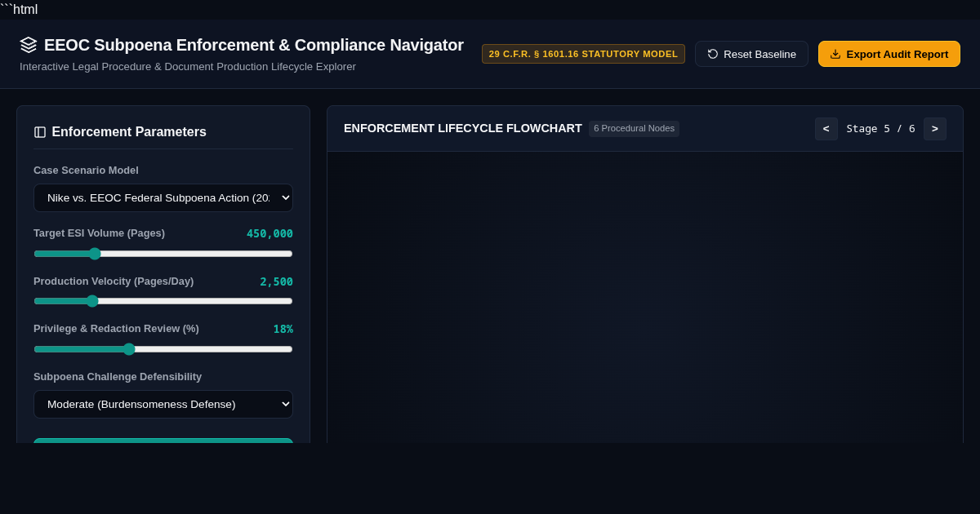Click the Enforcement Parameters heading
Viewport: 980px width, 514px height.
click(x=129, y=132)
